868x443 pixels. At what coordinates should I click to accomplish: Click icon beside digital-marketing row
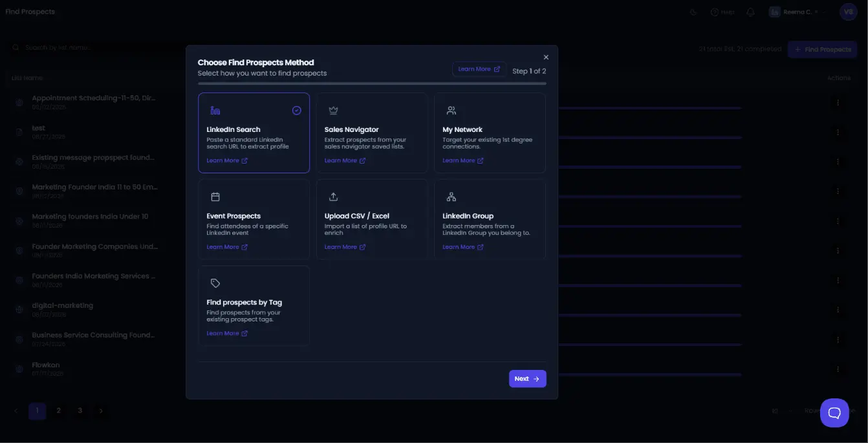(x=19, y=310)
